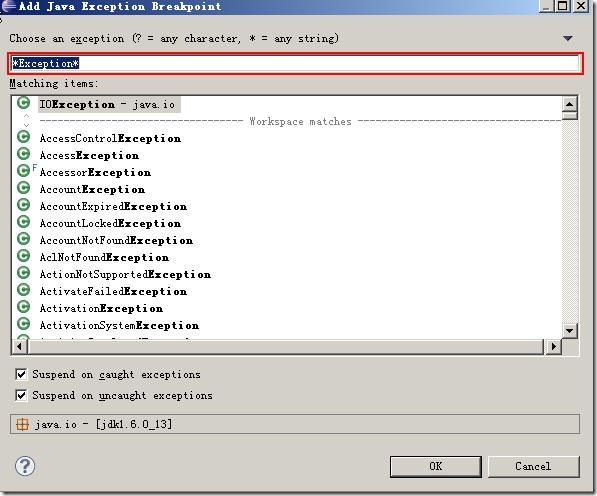Select AccountException in the list

(x=92, y=189)
